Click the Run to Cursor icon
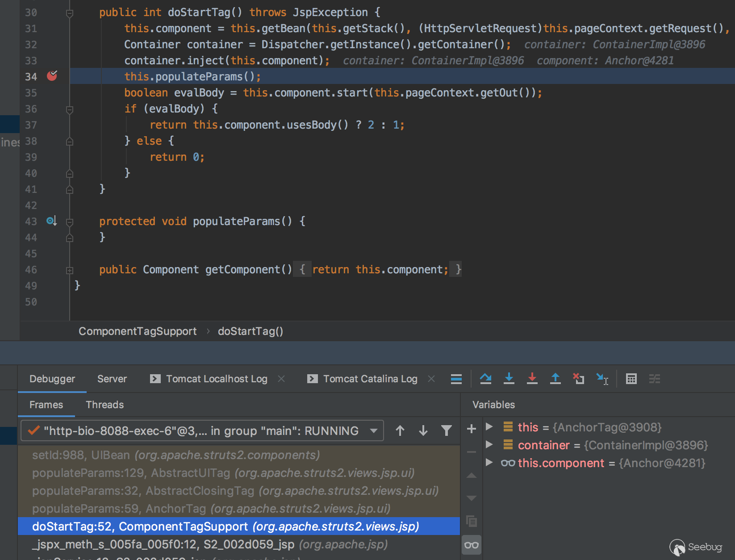The height and width of the screenshot is (560, 735). 602,379
